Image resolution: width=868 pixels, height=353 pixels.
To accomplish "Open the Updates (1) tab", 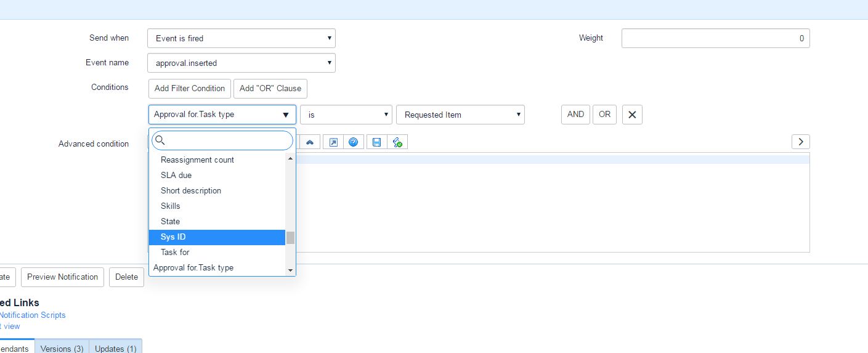I will tap(116, 348).
